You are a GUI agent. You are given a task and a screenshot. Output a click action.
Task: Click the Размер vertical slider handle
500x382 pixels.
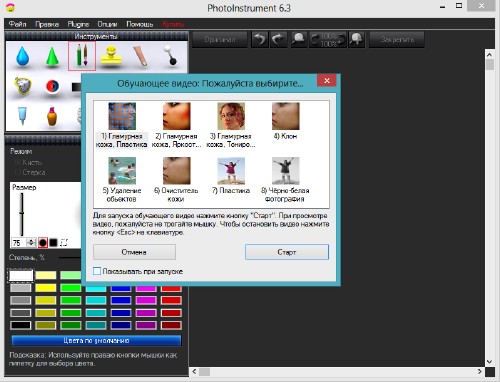(22, 213)
